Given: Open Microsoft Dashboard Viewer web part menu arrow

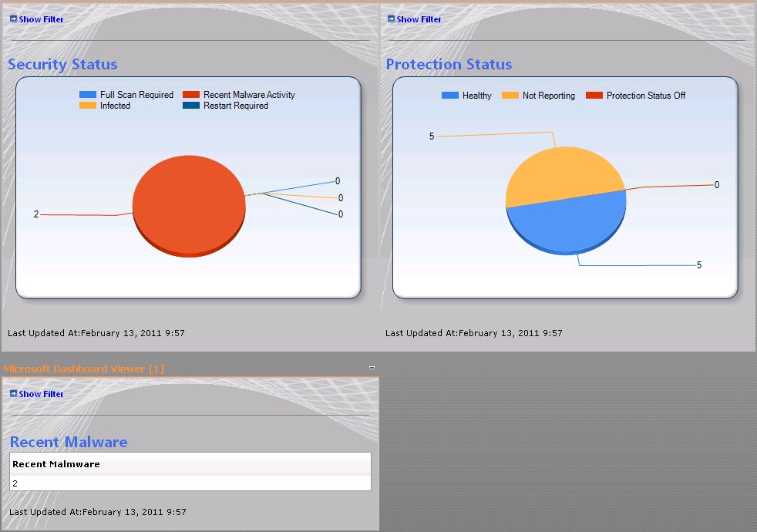Looking at the screenshot, I should (372, 369).
